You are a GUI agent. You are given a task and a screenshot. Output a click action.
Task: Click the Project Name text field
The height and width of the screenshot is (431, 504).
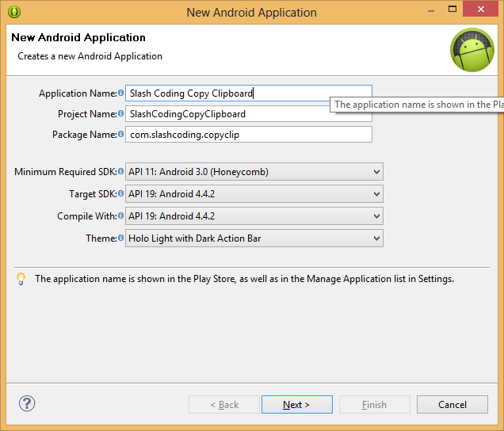point(226,114)
